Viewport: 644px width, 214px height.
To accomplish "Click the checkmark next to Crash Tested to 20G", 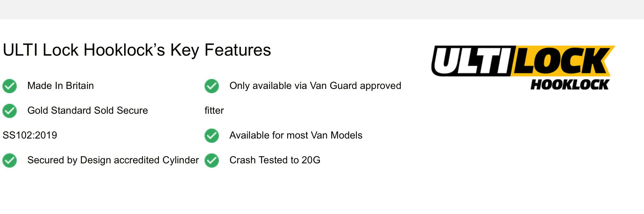I will tap(212, 160).
